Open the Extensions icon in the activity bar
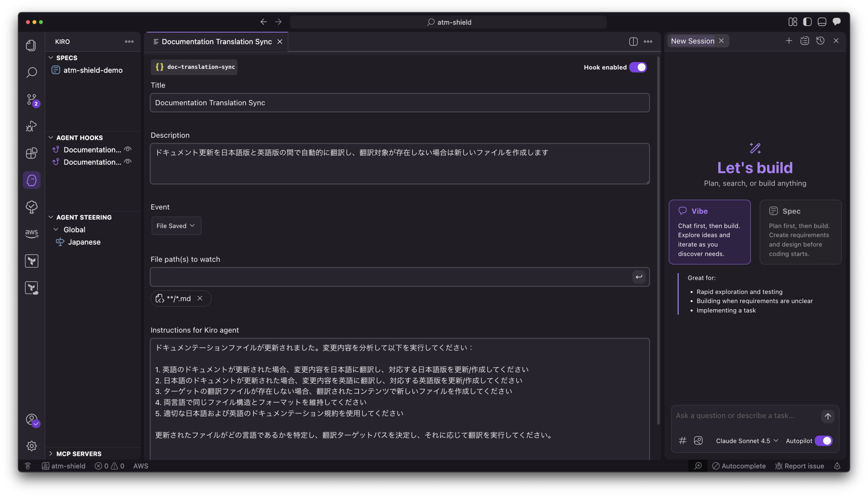Image resolution: width=868 pixels, height=496 pixels. pyautogui.click(x=32, y=153)
